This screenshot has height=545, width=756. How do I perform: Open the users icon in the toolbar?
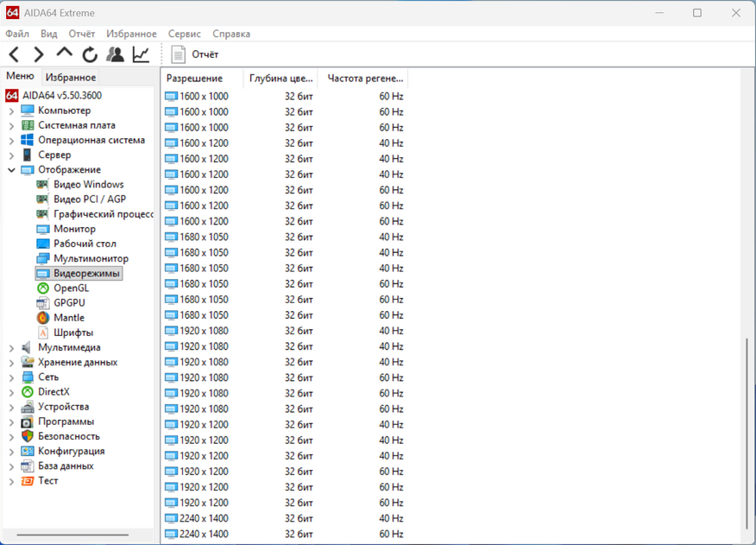pos(116,54)
